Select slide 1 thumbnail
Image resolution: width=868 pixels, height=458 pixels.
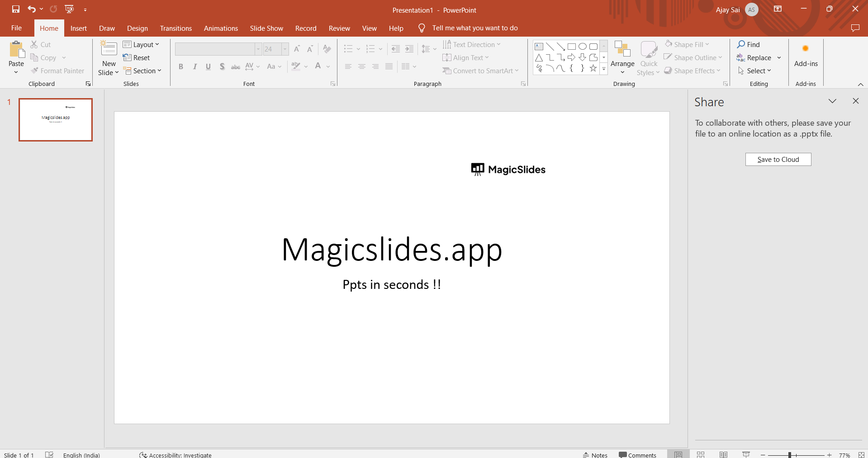point(56,120)
